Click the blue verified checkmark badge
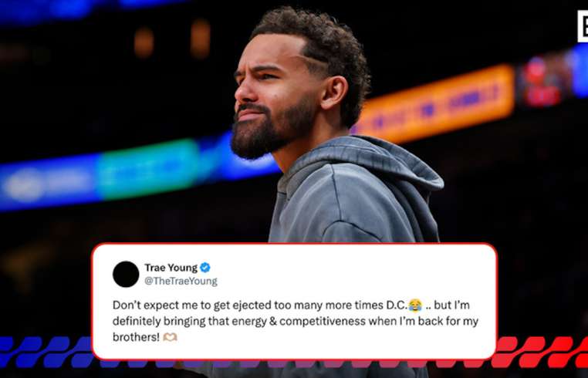Screen dimensions: 588x378 pos(204,268)
